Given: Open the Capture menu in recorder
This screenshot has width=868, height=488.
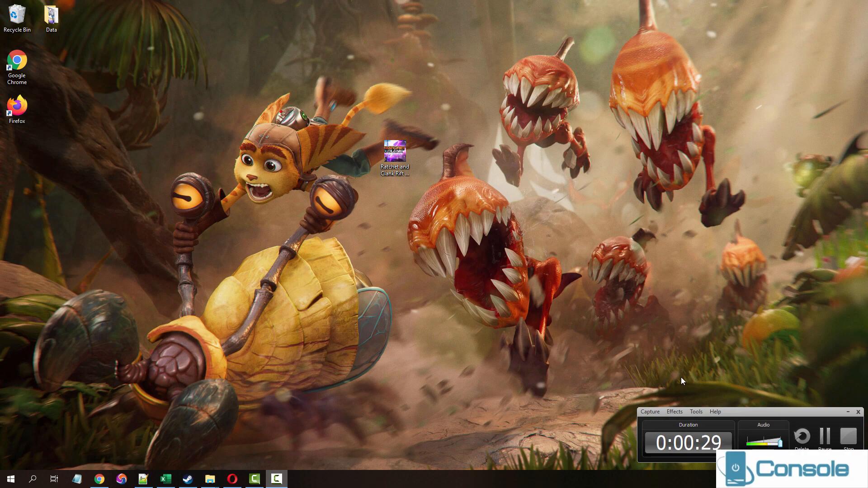Looking at the screenshot, I should [x=650, y=412].
